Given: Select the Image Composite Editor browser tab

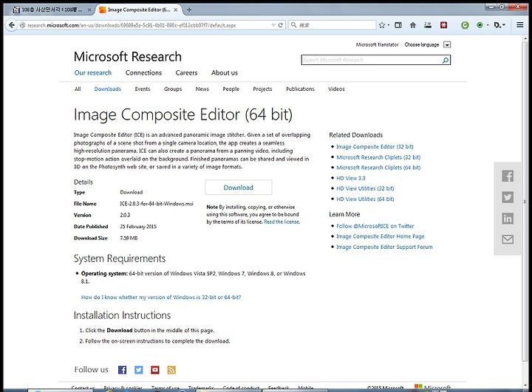Looking at the screenshot, I should click(138, 10).
